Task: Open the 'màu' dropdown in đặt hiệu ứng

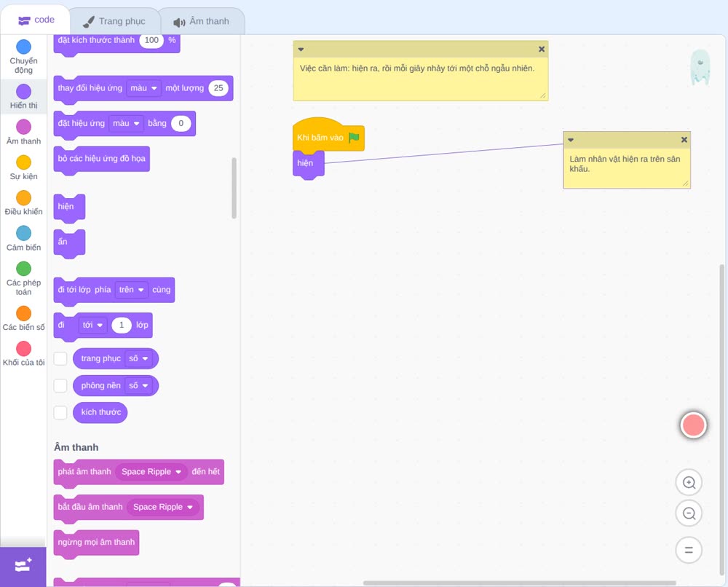Action: [126, 124]
